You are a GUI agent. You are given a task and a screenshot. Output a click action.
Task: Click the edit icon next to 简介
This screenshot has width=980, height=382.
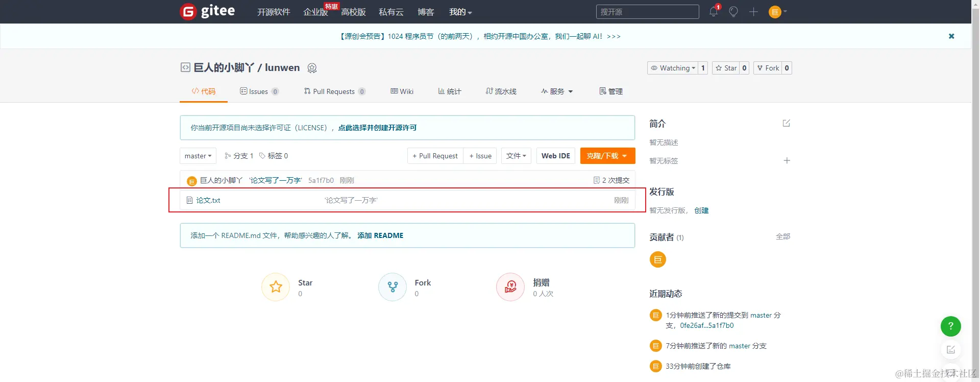pos(787,123)
